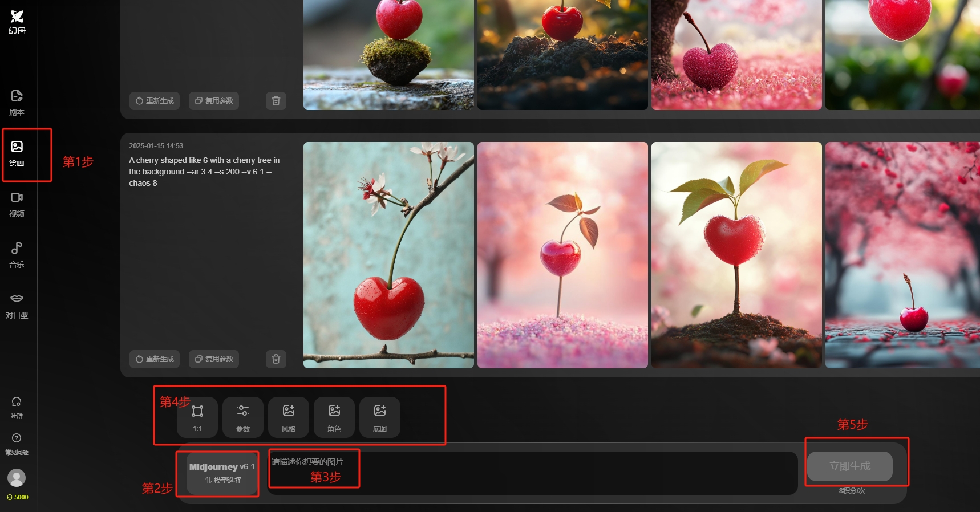Add a 底图 base image
The width and height of the screenshot is (980, 512).
380,417
